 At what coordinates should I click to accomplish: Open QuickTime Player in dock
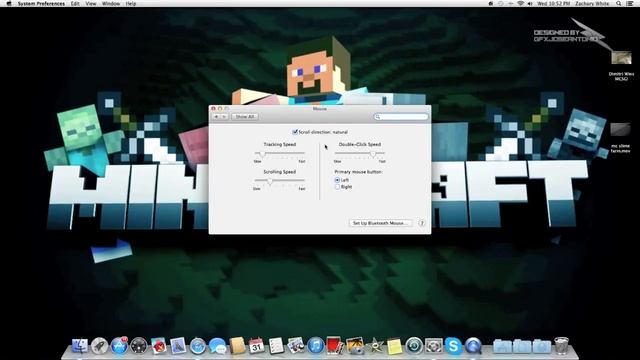click(x=473, y=346)
